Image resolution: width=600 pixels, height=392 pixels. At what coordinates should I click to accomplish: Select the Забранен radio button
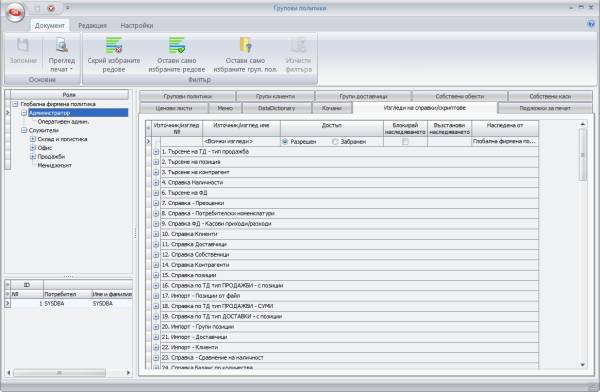pyautogui.click(x=335, y=142)
